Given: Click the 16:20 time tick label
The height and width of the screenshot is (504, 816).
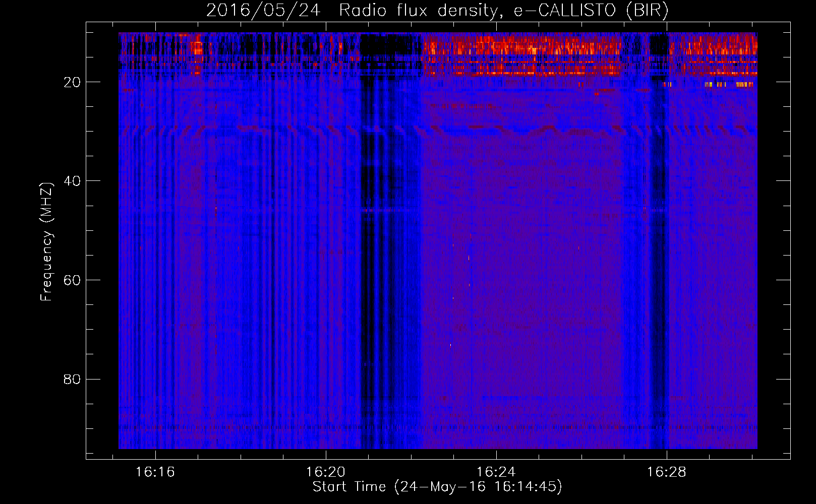Looking at the screenshot, I should click(326, 472).
